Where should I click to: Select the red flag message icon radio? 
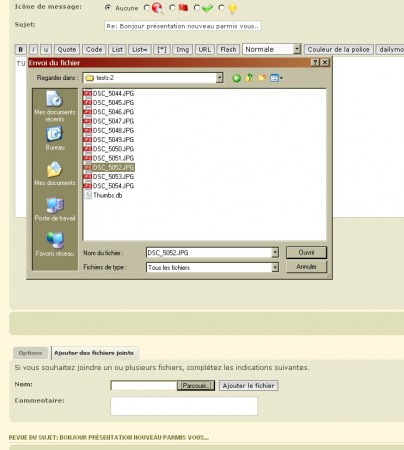[x=172, y=7]
